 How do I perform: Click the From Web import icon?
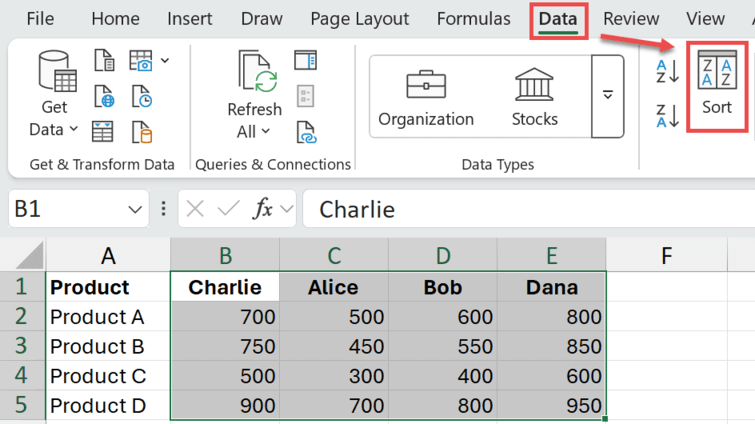tap(104, 97)
